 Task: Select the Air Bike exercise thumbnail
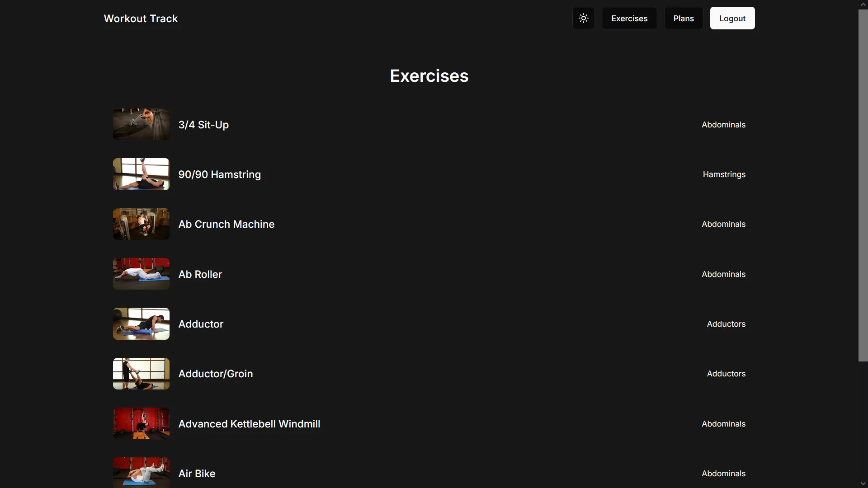click(141, 472)
